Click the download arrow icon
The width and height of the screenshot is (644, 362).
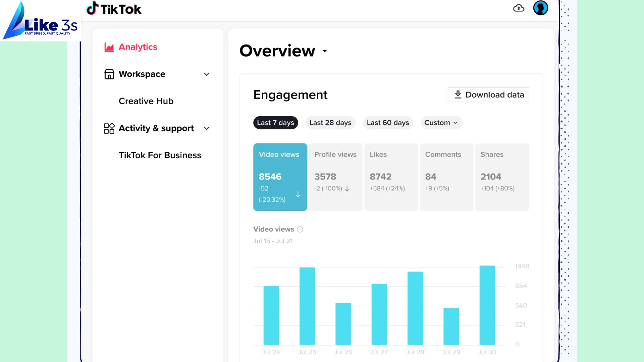pyautogui.click(x=458, y=95)
